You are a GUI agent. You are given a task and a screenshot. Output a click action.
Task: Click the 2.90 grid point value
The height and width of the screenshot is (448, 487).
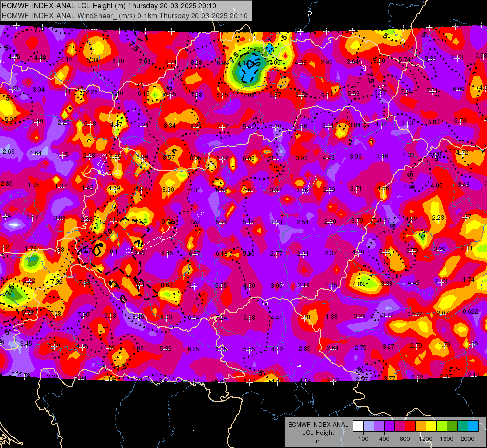[327, 62]
